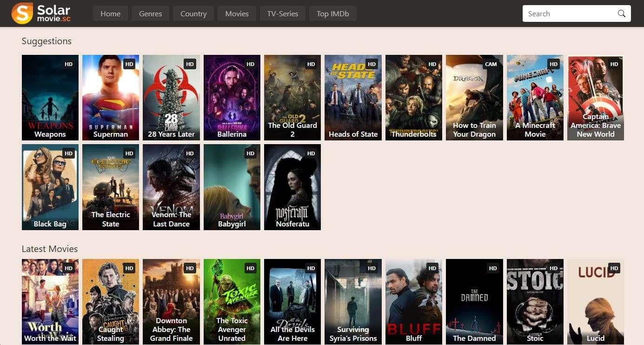Open the Movies section
Screen dimensions: 644x345
(x=237, y=13)
